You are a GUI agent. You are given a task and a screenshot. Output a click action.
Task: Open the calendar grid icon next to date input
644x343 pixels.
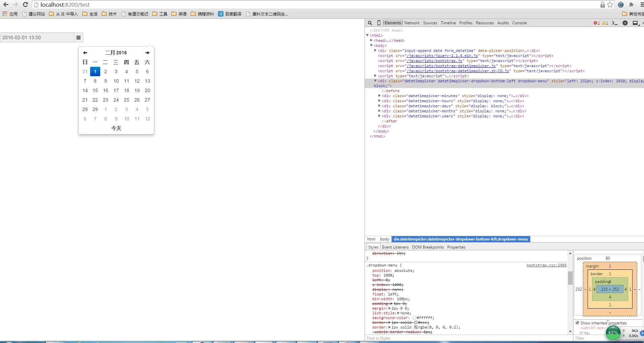(x=78, y=37)
